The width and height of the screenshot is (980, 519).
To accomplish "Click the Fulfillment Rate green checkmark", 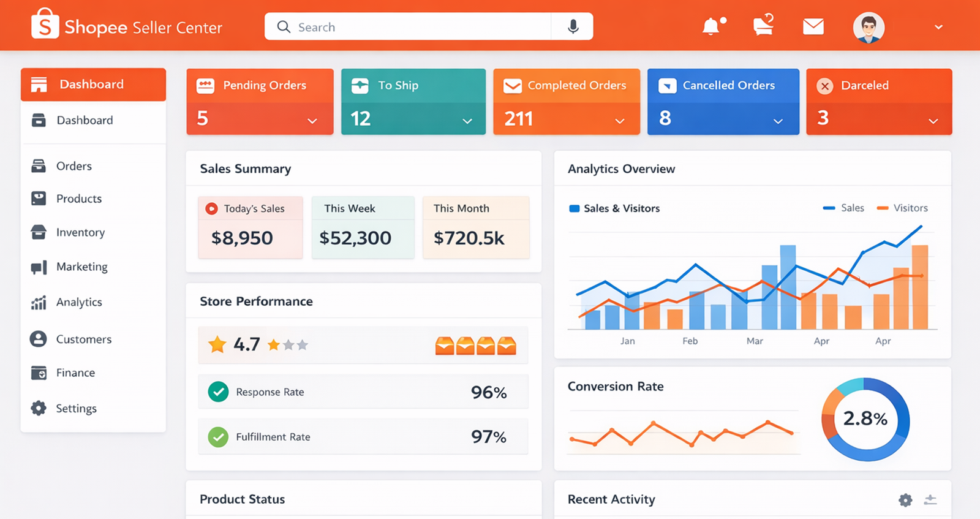I will (218, 437).
